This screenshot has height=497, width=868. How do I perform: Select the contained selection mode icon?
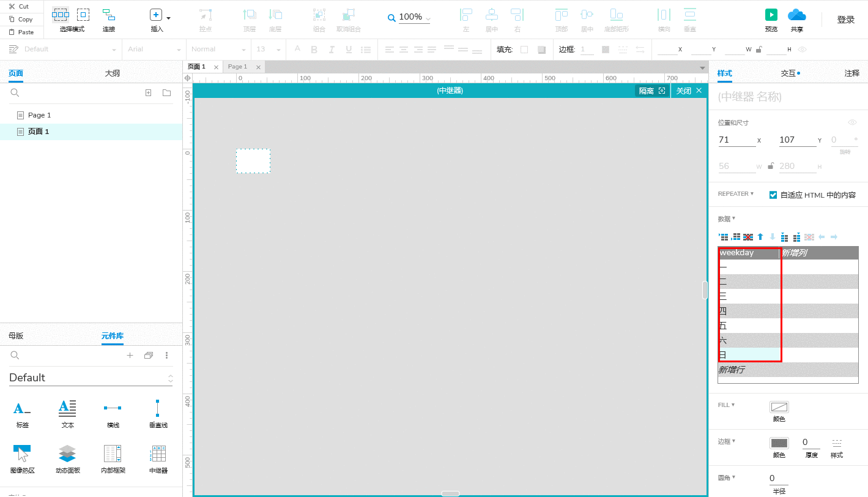pos(83,15)
